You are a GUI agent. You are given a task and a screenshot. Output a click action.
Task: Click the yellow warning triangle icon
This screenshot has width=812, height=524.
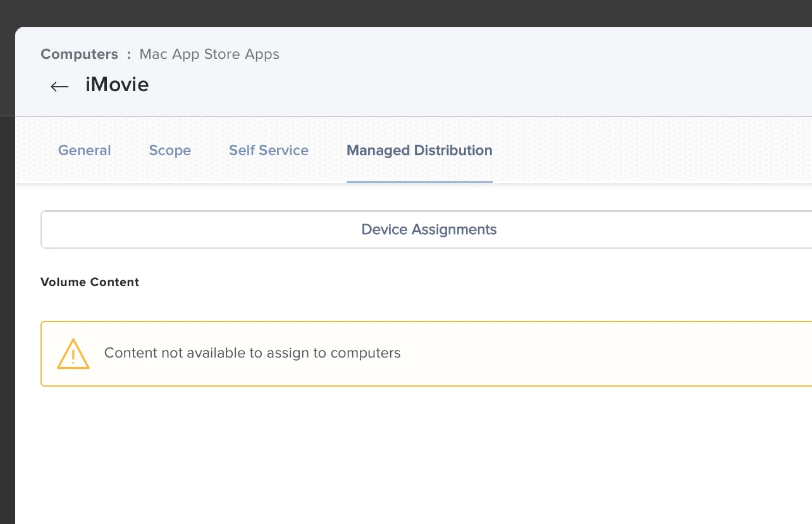[73, 354]
